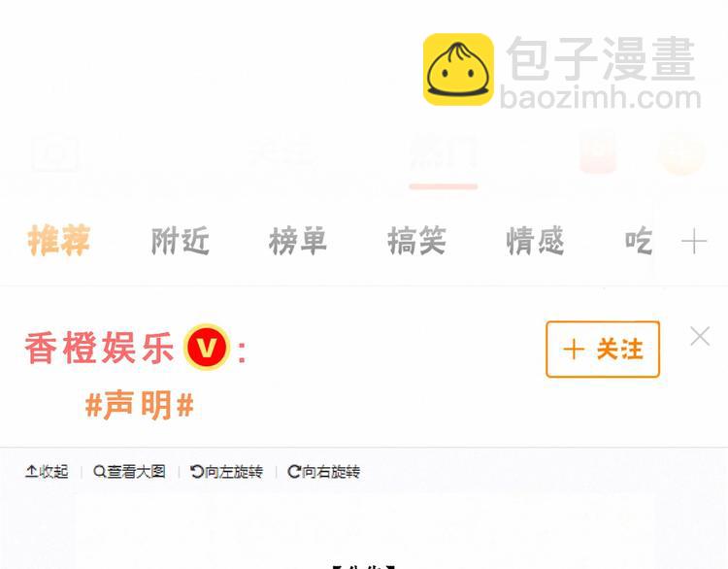
Task: Open the 榜单 category tab
Action: 298,241
